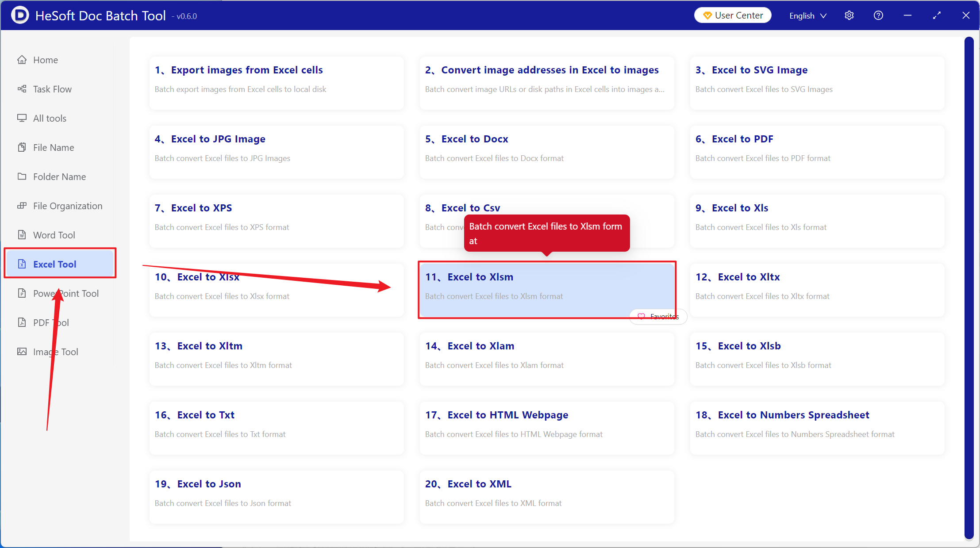Click the vertical scrollbar on the right
The height and width of the screenshot is (548, 980).
pyautogui.click(x=969, y=288)
